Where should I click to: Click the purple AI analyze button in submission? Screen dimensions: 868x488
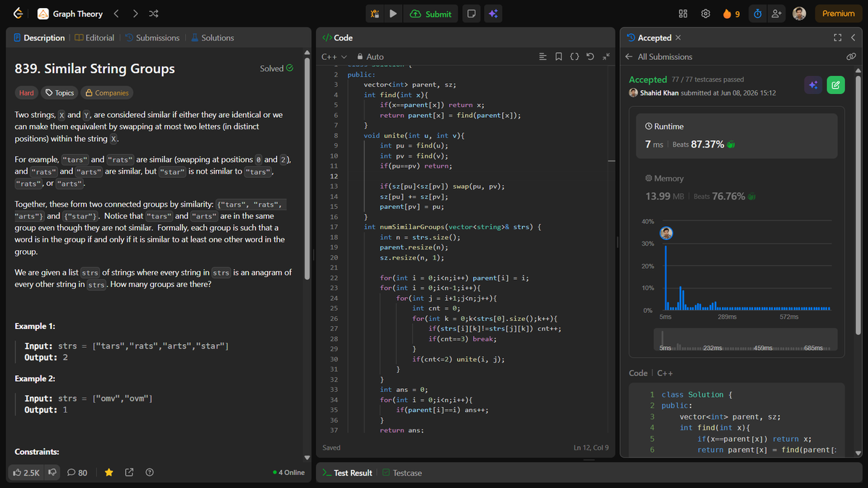point(813,85)
